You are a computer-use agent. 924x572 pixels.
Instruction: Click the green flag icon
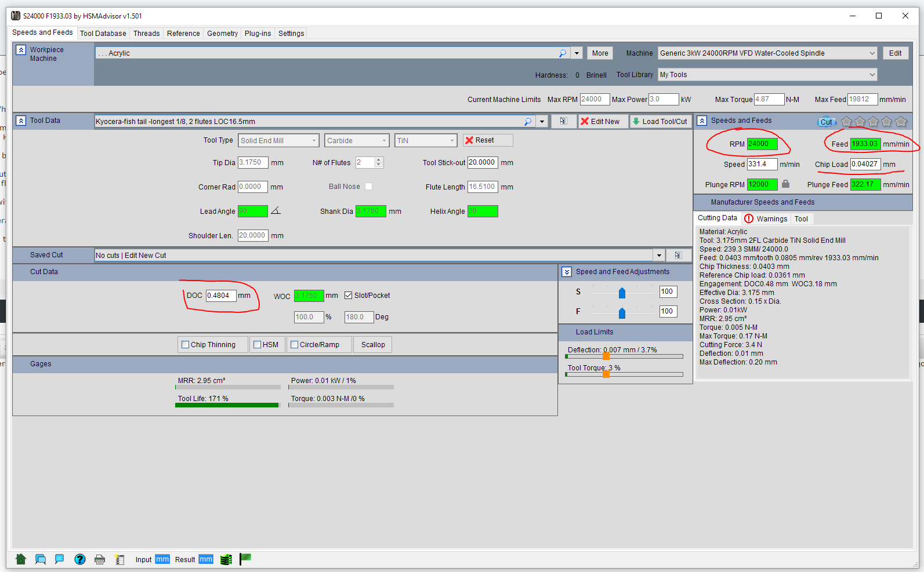pos(245,559)
